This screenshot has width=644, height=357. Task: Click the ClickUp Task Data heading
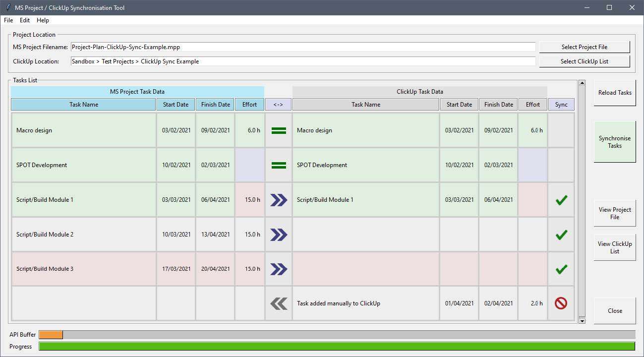click(420, 92)
